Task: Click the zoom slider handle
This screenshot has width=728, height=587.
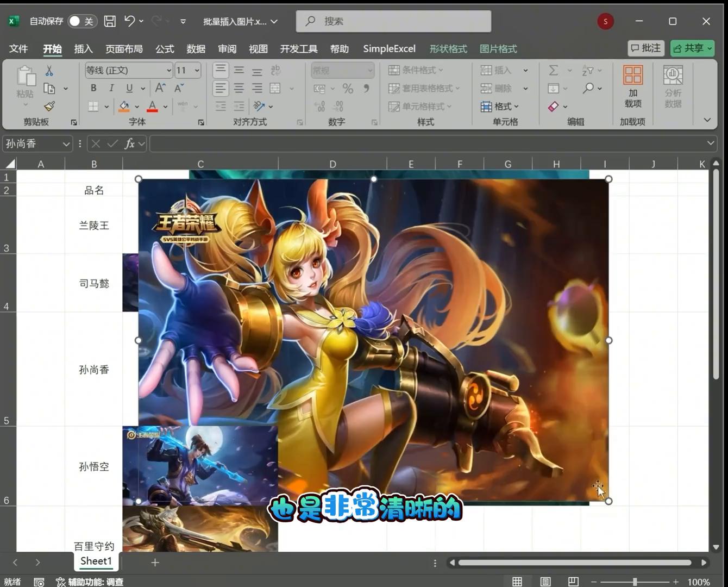Action: click(635, 582)
